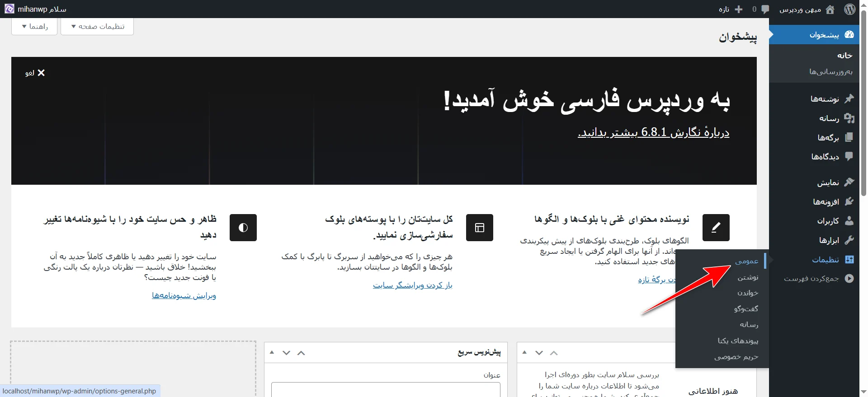Go to خانه under dashboard menu
The height and width of the screenshot is (397, 868).
pos(844,55)
